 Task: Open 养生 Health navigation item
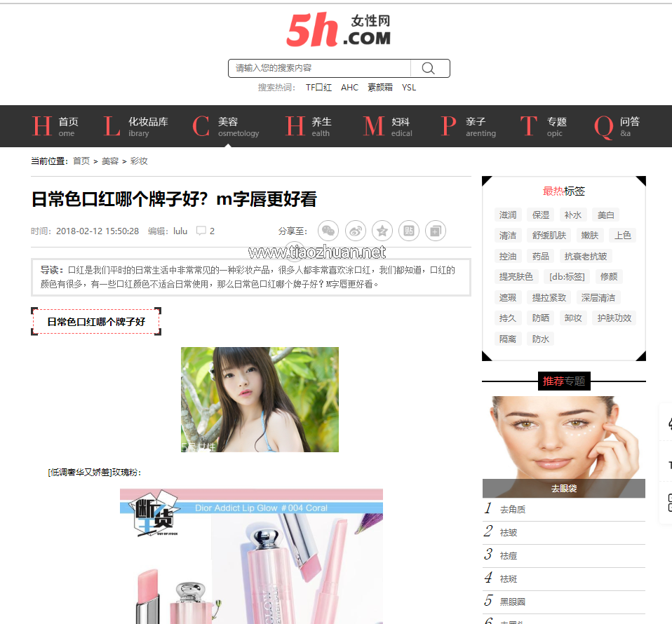(x=309, y=126)
